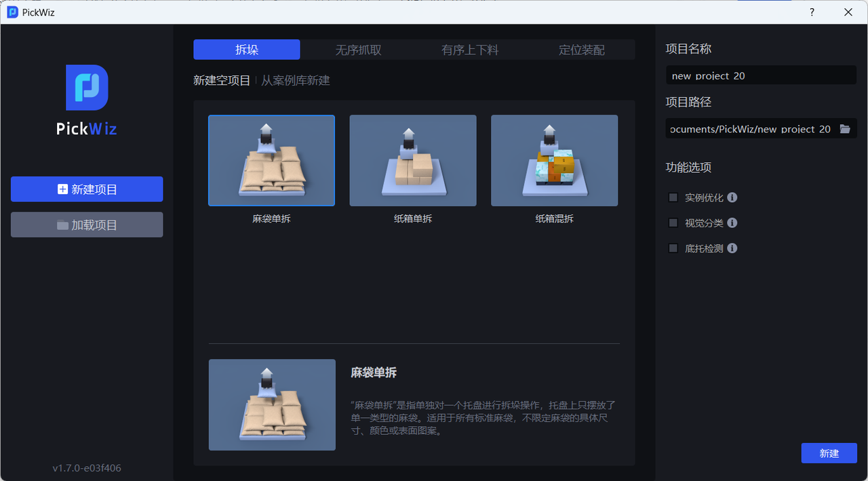Open help via the question mark icon
The height and width of the screenshot is (481, 868).
(812, 12)
